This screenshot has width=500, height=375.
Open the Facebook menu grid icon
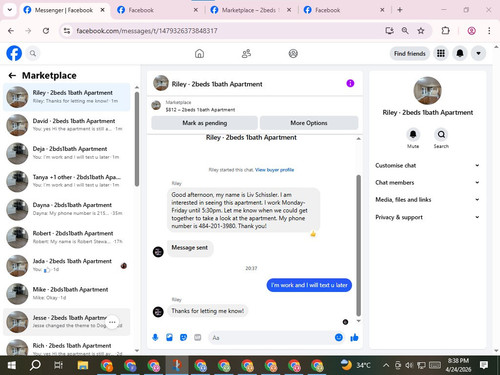pos(441,53)
